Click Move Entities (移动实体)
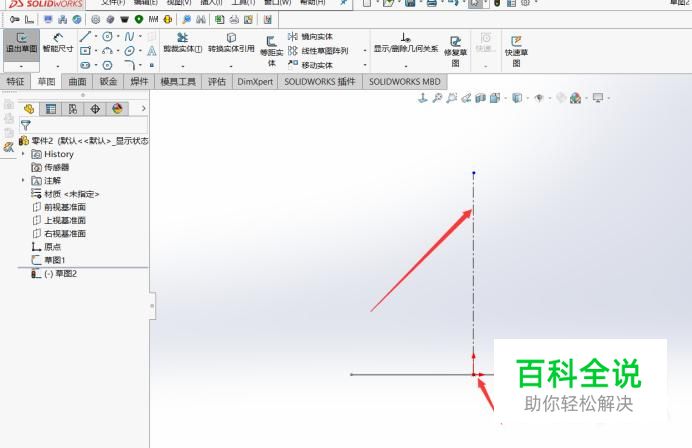This screenshot has height=448, width=692. [x=310, y=65]
